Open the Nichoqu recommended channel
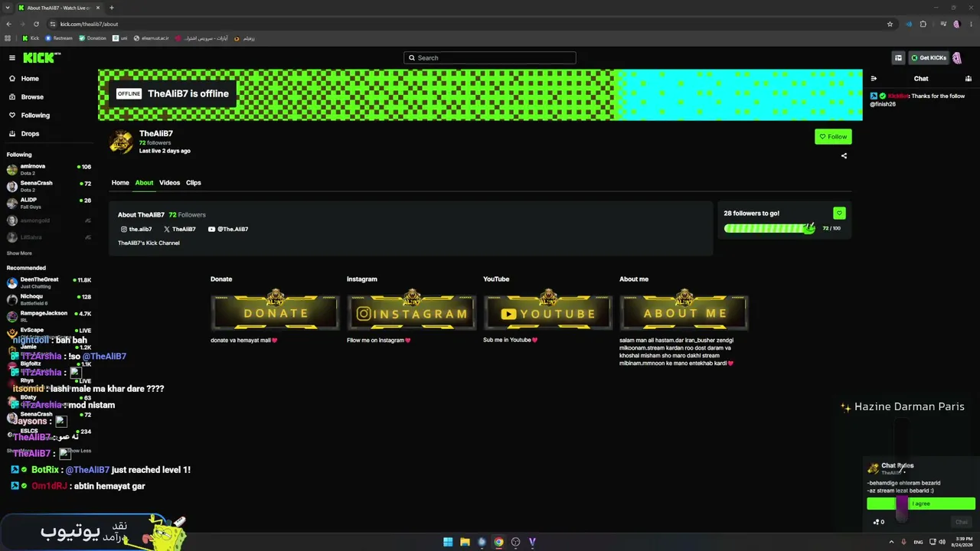Viewport: 980px width, 551px height. 49,299
